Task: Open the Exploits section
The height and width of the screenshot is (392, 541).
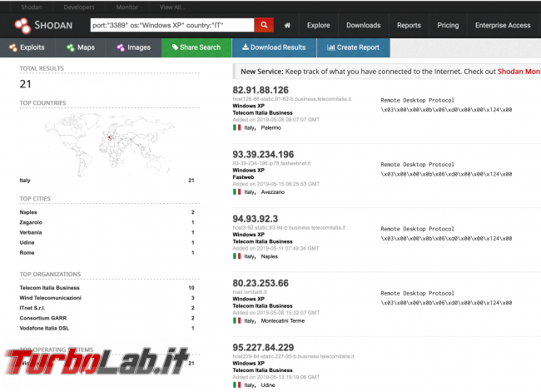Action: [x=27, y=47]
